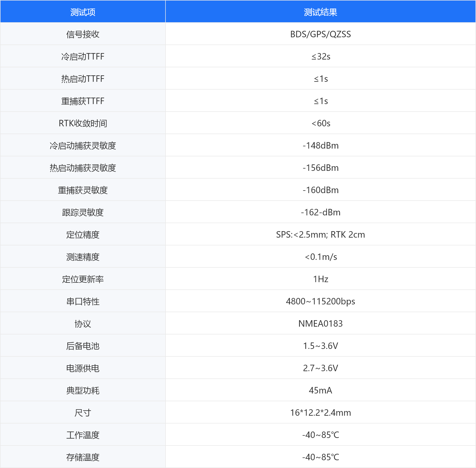Screen dimensions: 476x468
Task: Click the SPS:<2.5mm; RTK 2cm value
Action: [x=320, y=235]
